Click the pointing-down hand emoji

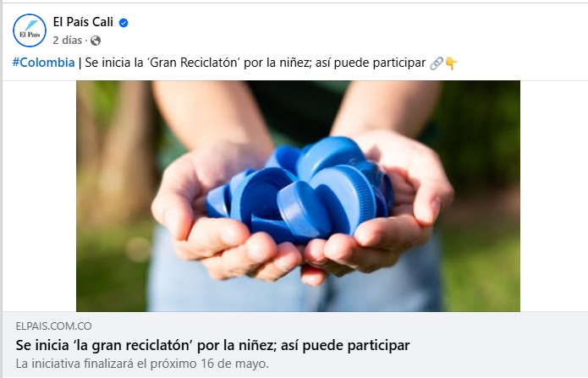(x=451, y=63)
